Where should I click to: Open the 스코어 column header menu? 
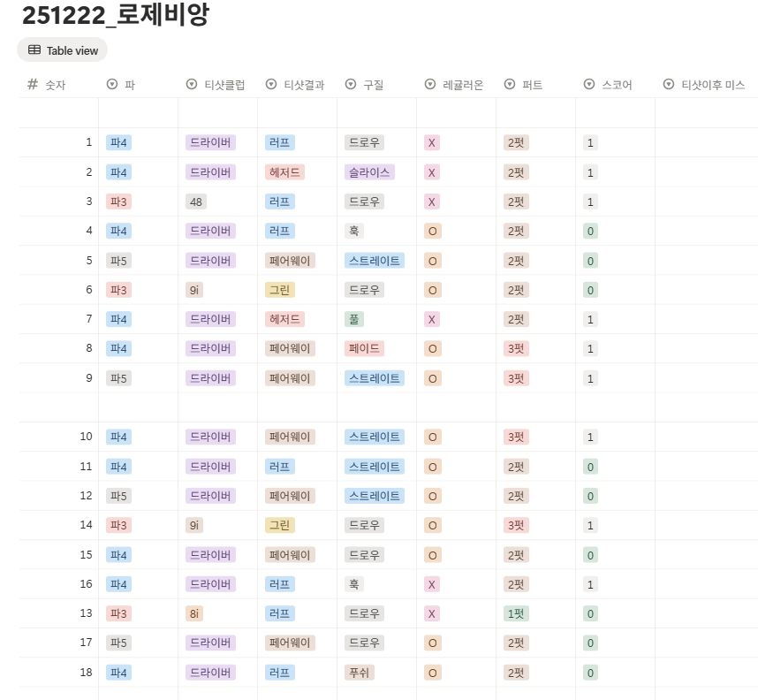click(x=616, y=85)
